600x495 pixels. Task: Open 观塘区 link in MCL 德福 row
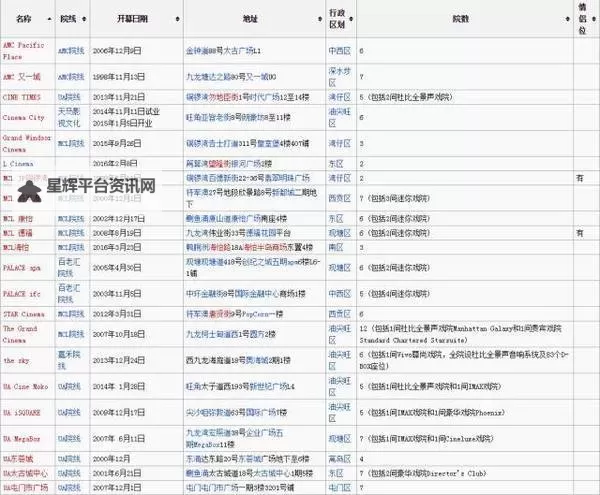[340, 233]
